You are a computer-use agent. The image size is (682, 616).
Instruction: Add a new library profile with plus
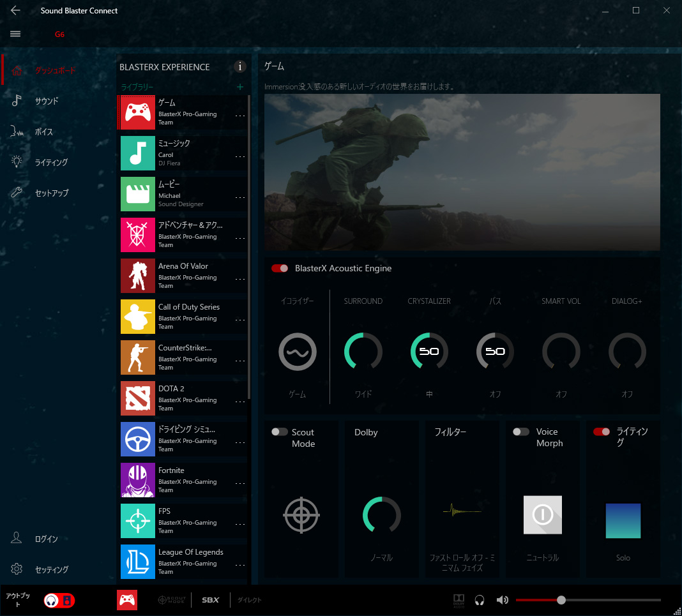click(x=240, y=87)
